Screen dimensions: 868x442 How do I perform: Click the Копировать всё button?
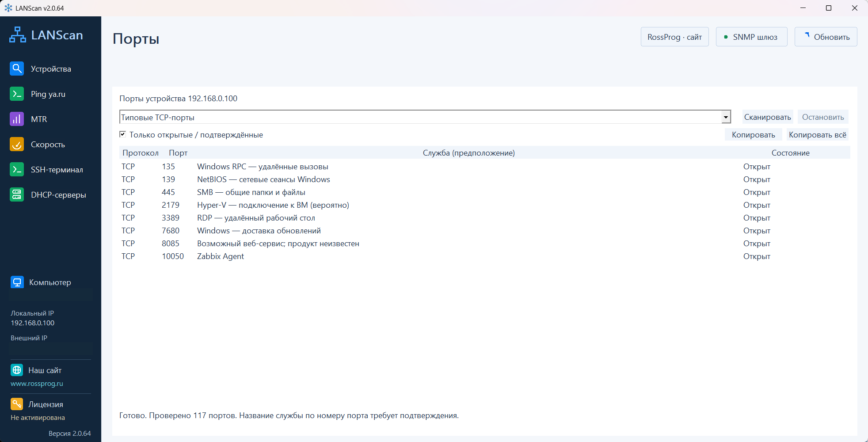pos(818,135)
